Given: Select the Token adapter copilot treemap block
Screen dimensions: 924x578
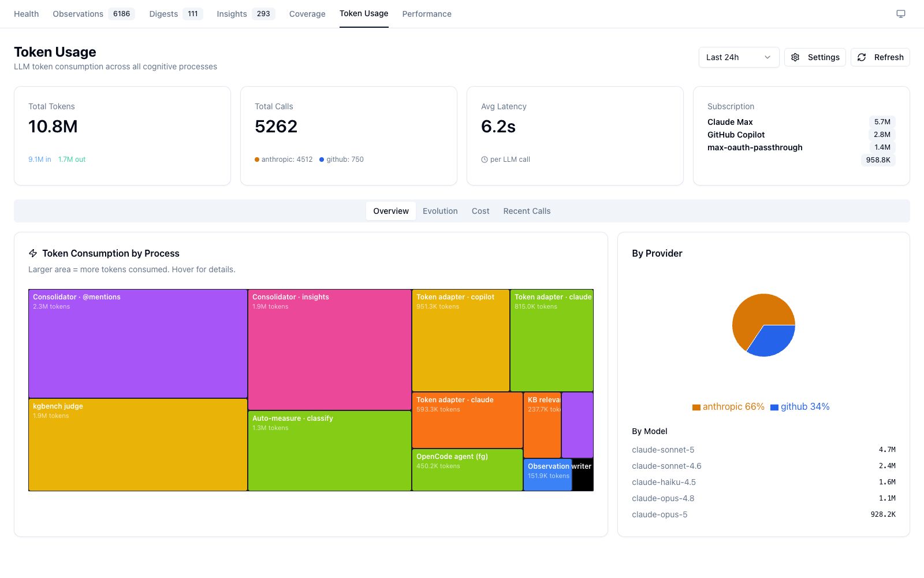Looking at the screenshot, I should [461, 340].
